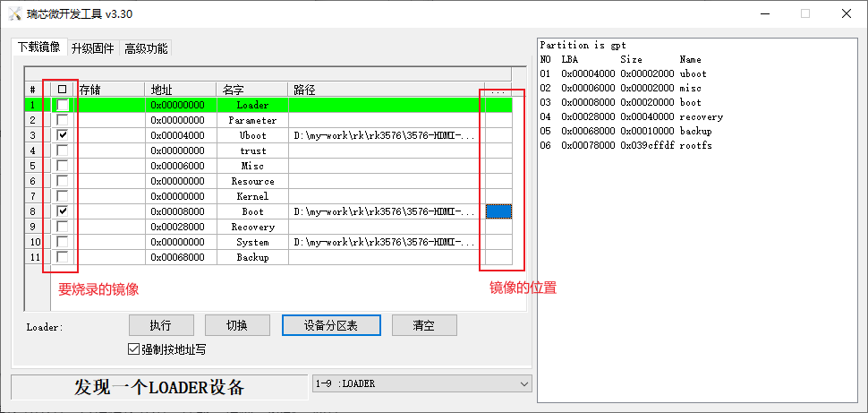Open the 升级固件 tab
The image size is (868, 413).
coord(93,48)
